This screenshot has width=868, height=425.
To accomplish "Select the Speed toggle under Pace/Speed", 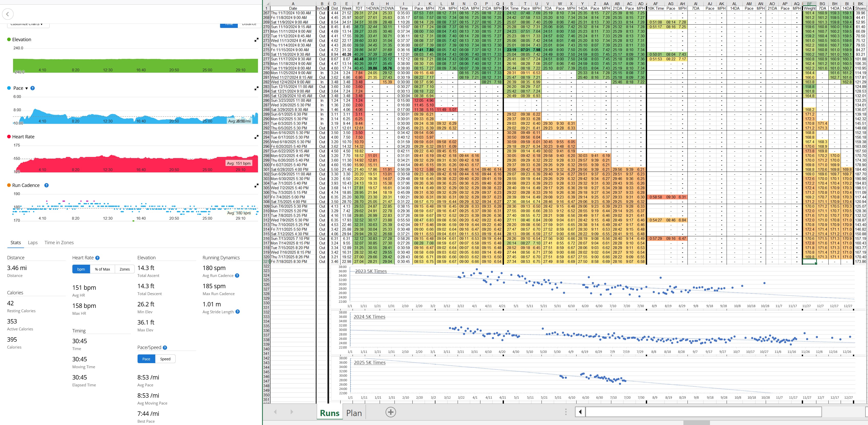I will point(165,359).
